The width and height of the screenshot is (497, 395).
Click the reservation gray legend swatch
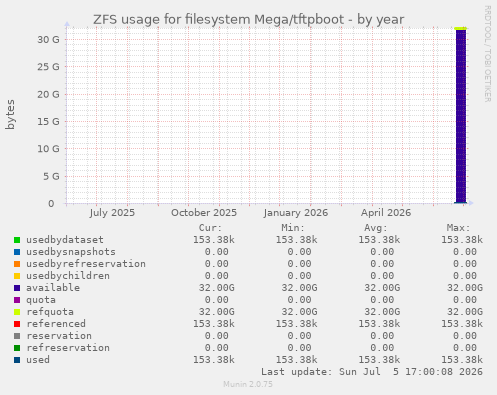click(17, 336)
